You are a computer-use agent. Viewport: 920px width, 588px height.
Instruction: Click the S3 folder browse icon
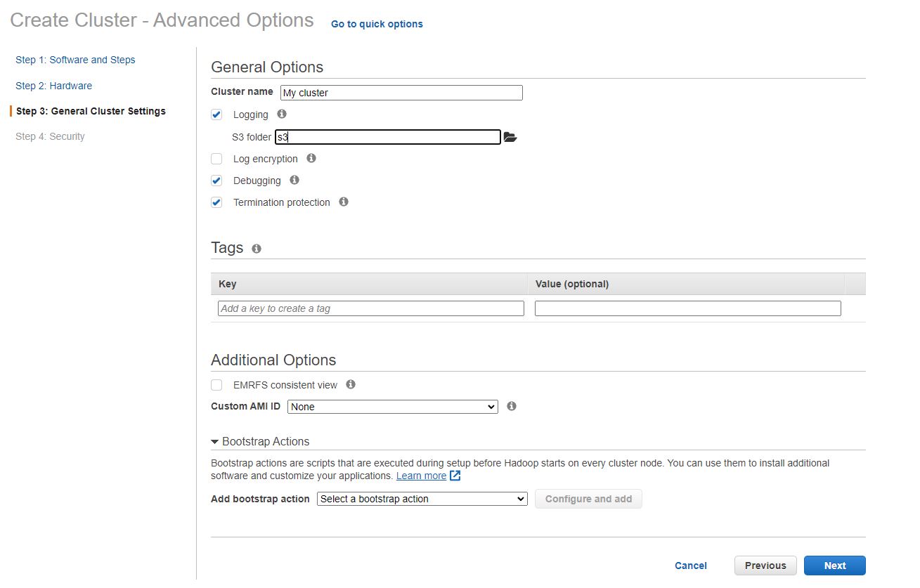[x=510, y=138]
